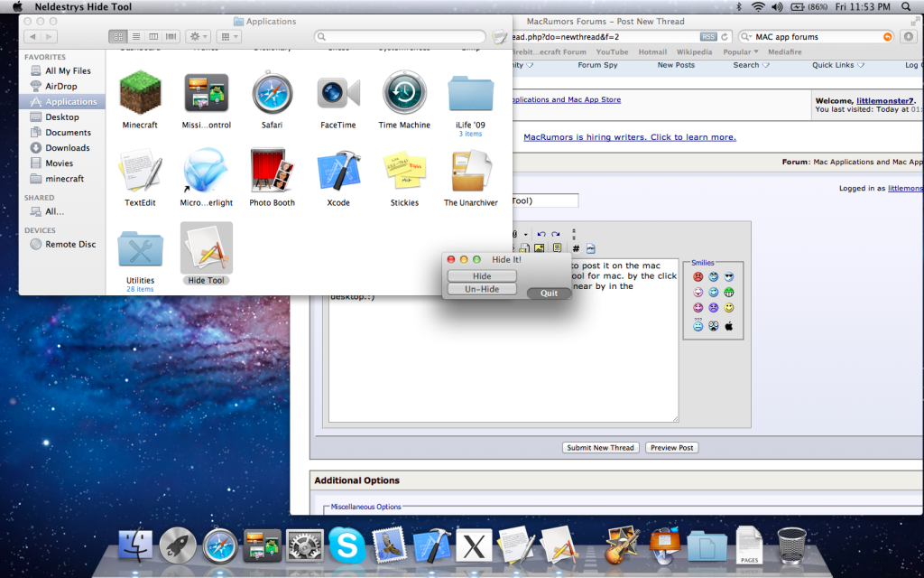Click the RSS button in address bar
The image size is (924, 578).
tap(708, 36)
